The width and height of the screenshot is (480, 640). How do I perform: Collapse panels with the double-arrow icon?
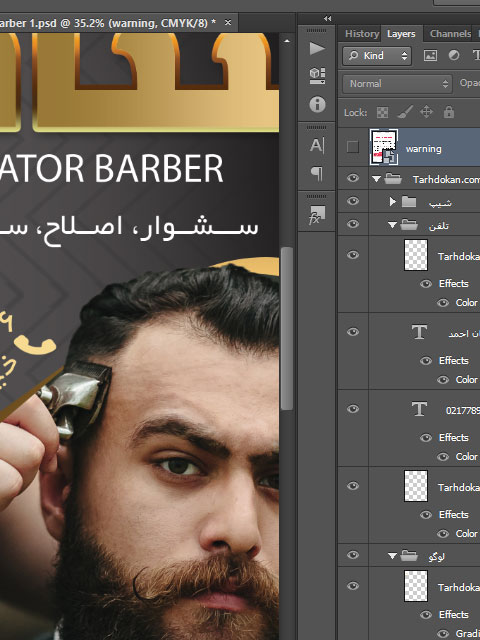pos(327,18)
